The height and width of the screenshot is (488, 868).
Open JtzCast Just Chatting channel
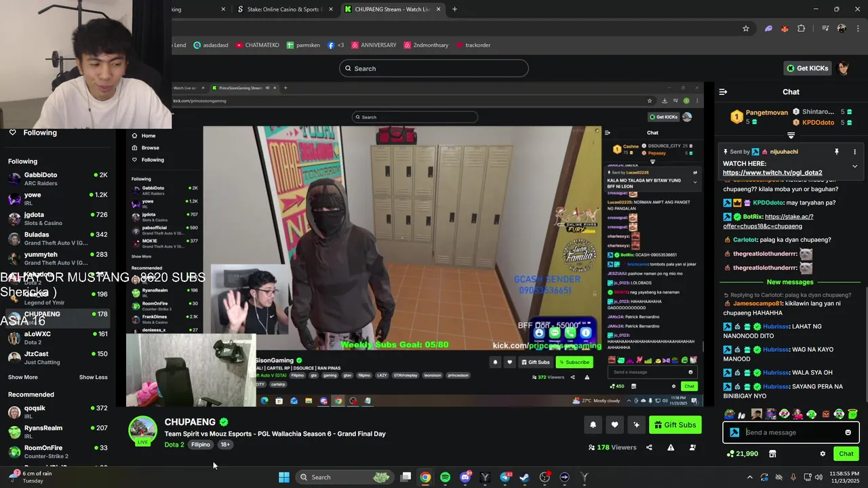click(58, 357)
